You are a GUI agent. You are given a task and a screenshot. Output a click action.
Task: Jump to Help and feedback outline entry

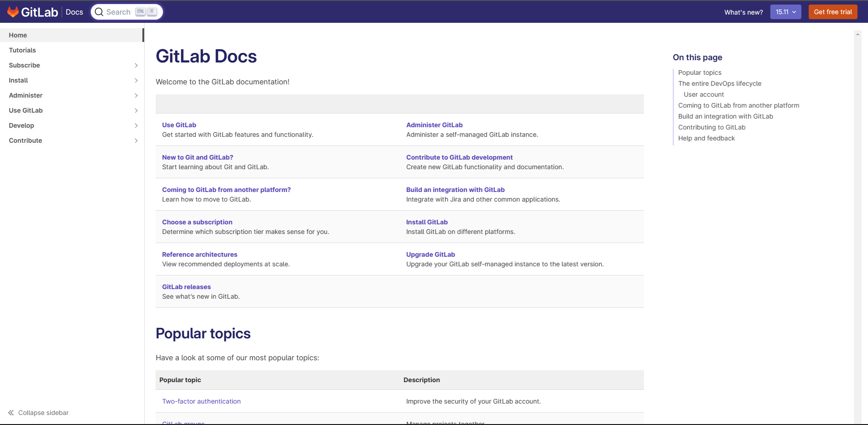point(706,138)
